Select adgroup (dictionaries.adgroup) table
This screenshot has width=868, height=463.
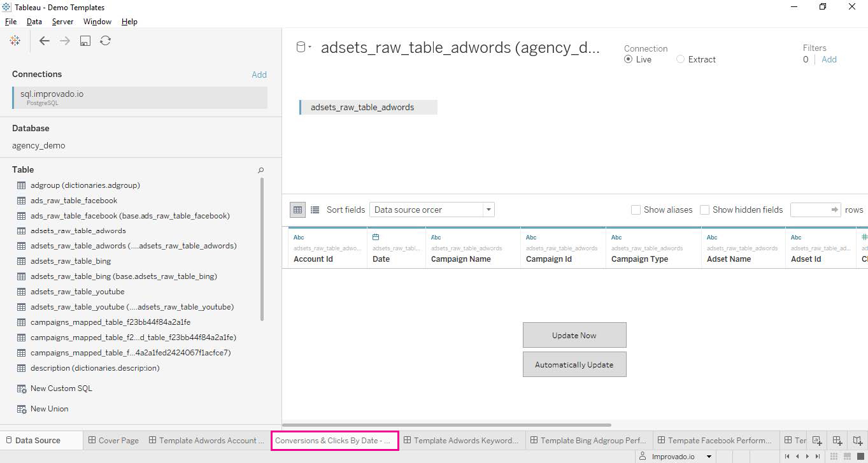click(x=85, y=185)
